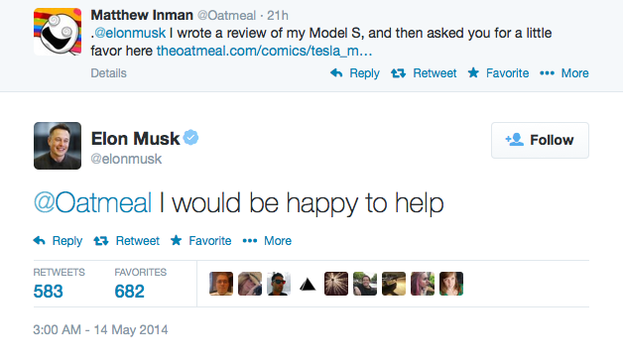Open the 682 favorites list
Viewport: 623px width, 364px height.
coord(130,292)
